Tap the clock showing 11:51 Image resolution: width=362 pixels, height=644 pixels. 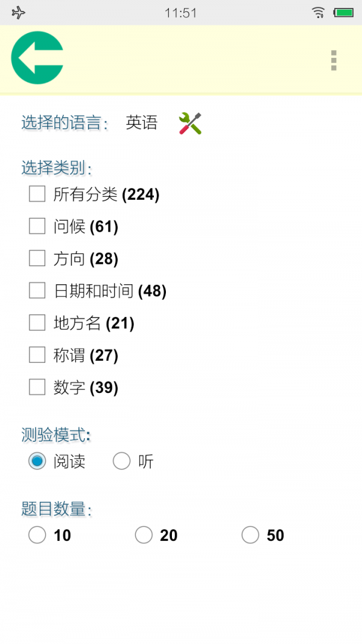[181, 11]
